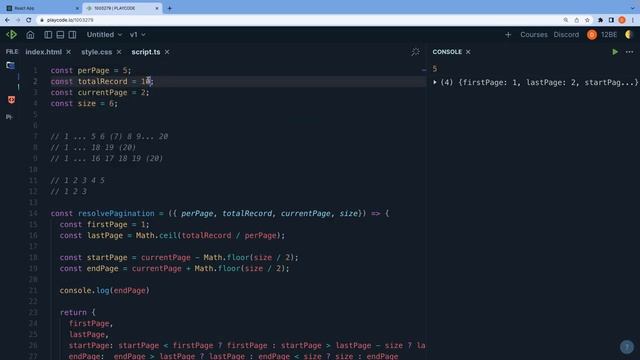
Task: Select the CONSOLE tab
Action: (447, 52)
